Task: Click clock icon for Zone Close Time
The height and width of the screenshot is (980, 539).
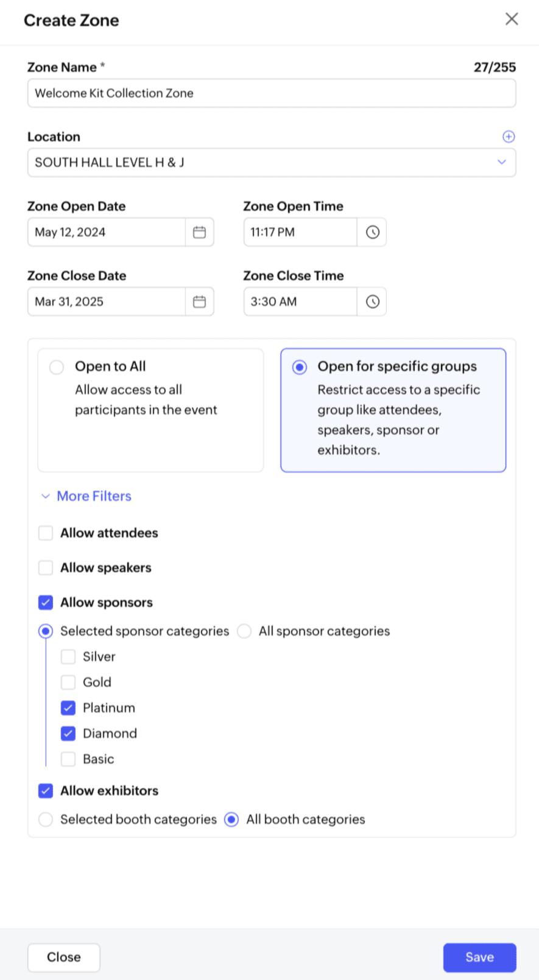Action: (372, 302)
